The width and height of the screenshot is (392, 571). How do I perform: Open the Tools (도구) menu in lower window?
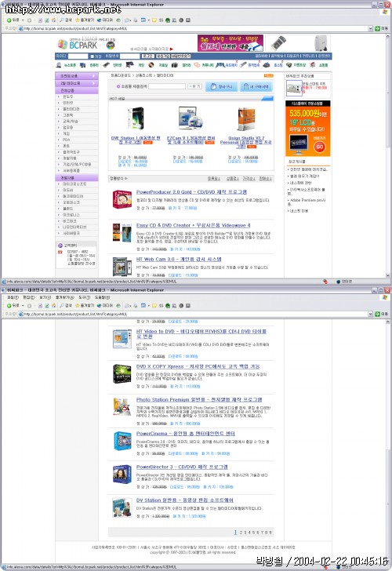point(84,297)
